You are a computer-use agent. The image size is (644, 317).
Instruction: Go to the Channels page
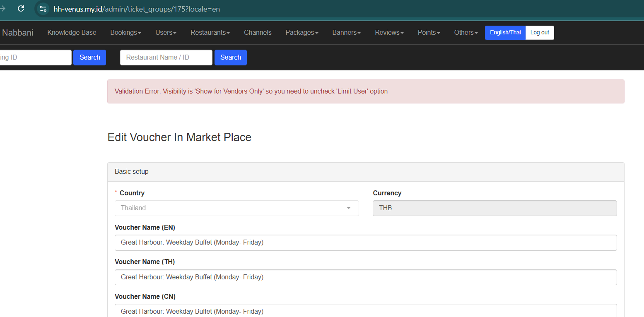pyautogui.click(x=258, y=33)
